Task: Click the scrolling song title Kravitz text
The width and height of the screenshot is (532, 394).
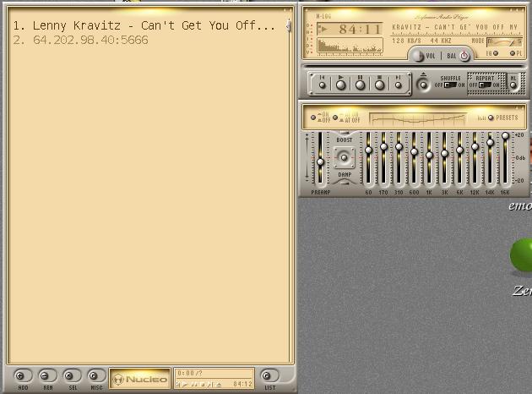Action: tap(454, 27)
